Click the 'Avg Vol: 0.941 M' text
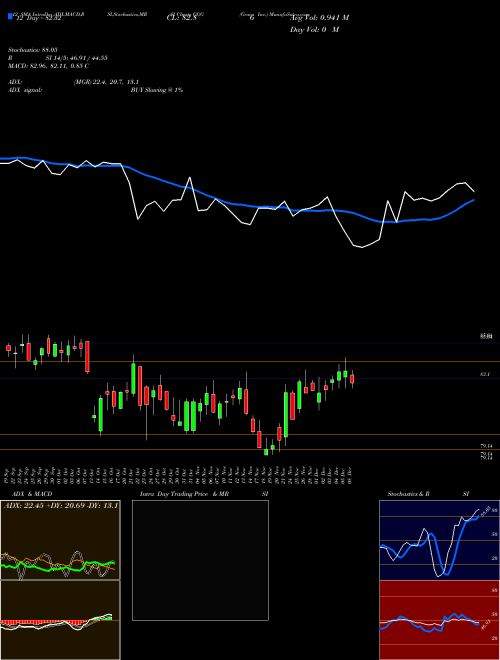 pyautogui.click(x=319, y=18)
